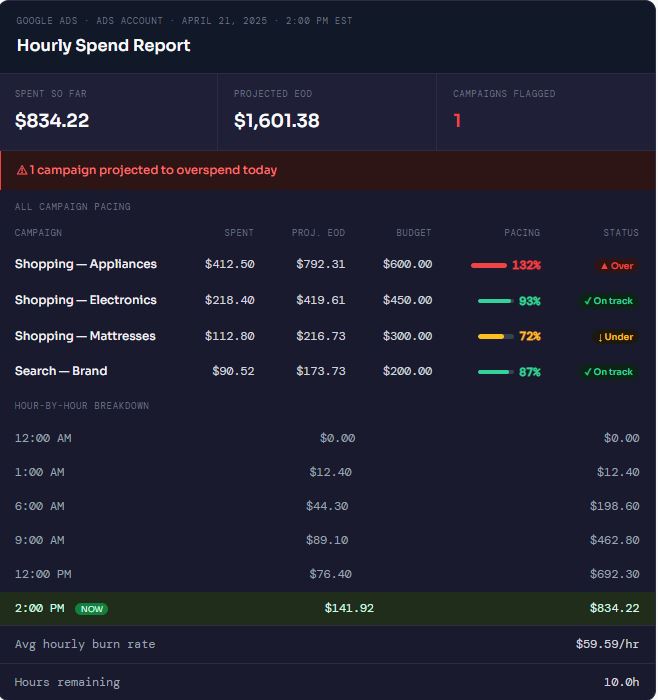Click the cumulative total $462.80
The height and width of the screenshot is (700, 658).
614,540
